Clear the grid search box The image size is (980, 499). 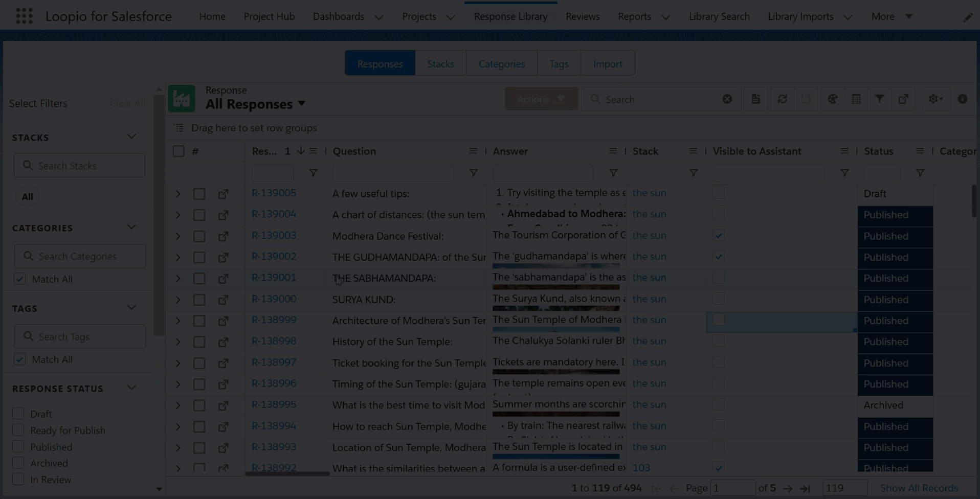(x=727, y=99)
